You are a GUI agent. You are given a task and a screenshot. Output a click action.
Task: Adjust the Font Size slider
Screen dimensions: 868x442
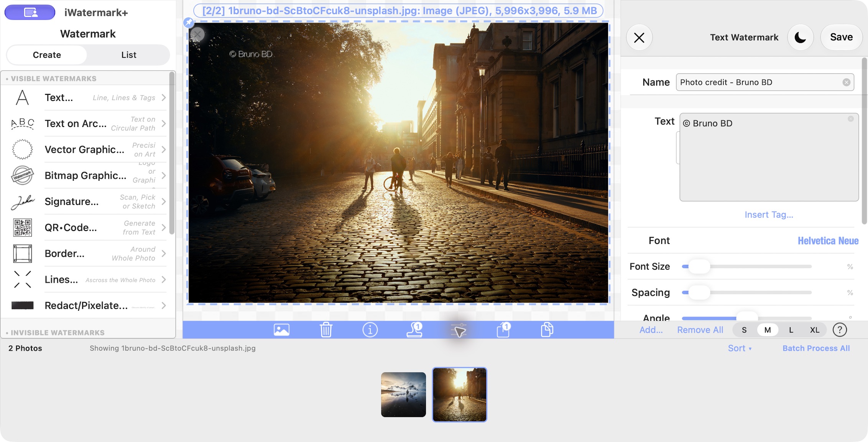point(699,267)
